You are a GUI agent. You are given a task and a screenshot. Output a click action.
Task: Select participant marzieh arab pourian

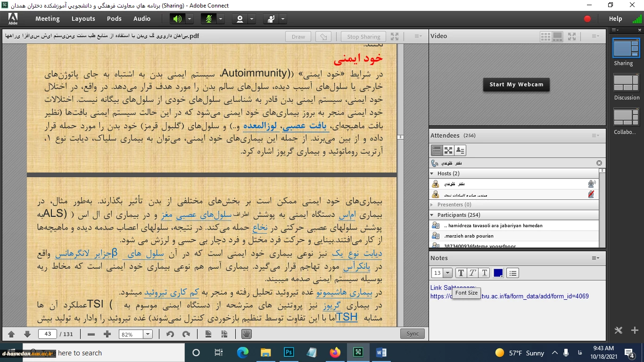click(x=514, y=236)
